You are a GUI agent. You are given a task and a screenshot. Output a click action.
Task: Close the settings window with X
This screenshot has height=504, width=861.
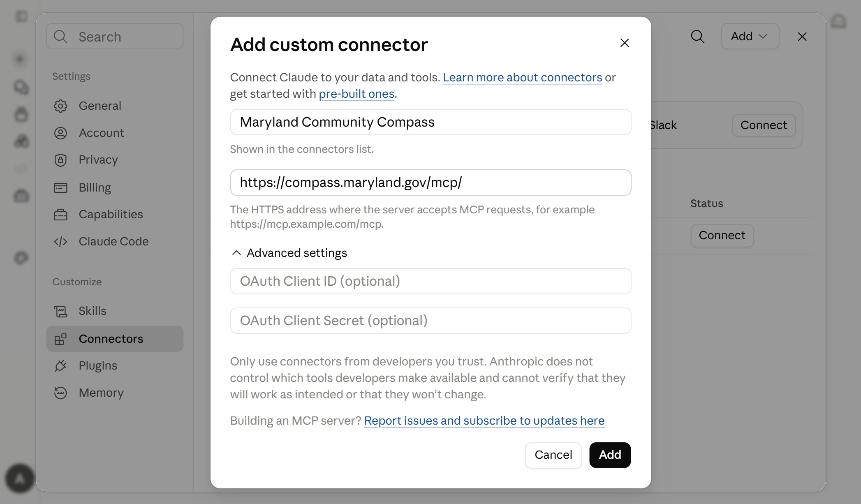point(802,37)
